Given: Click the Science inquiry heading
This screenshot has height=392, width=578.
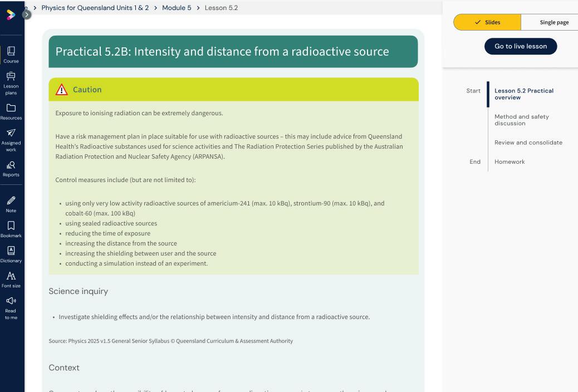Looking at the screenshot, I should [x=78, y=291].
